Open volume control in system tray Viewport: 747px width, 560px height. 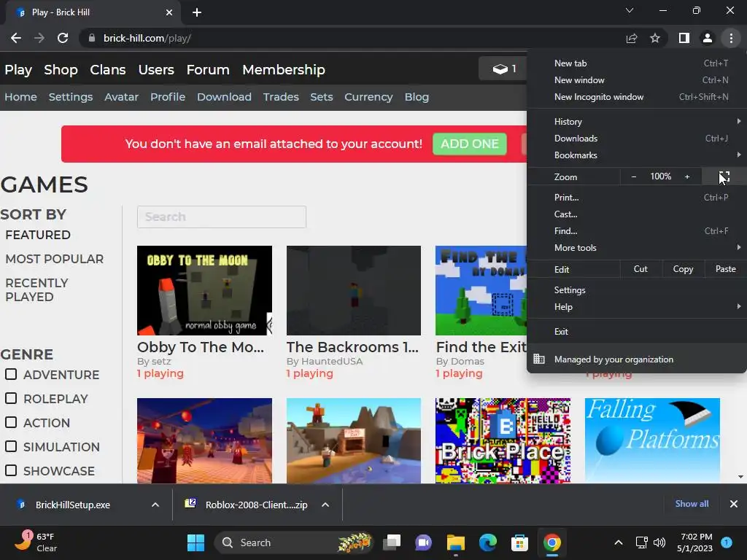[x=659, y=542]
